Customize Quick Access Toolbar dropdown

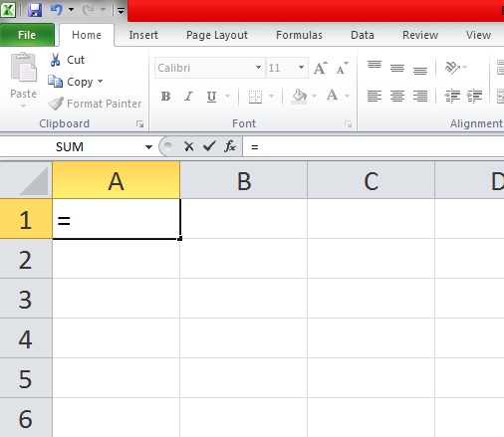[x=121, y=11]
